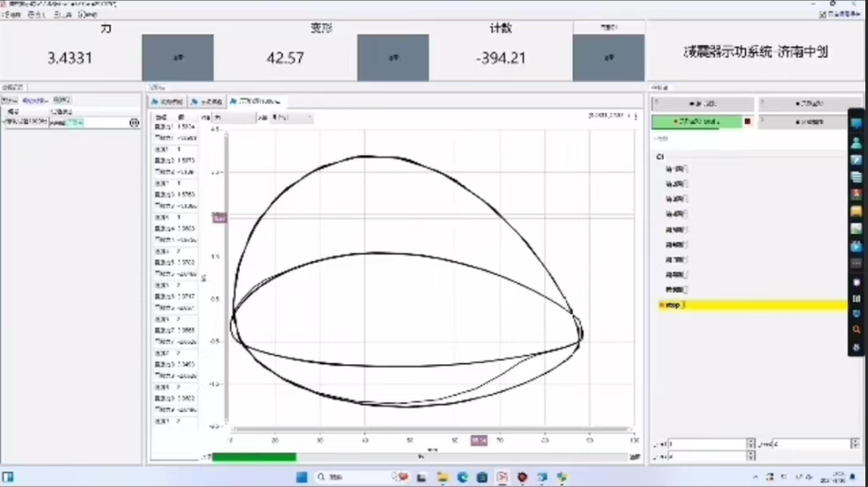Click the stepper arrows of the top-left bottom-right field

tap(750, 444)
